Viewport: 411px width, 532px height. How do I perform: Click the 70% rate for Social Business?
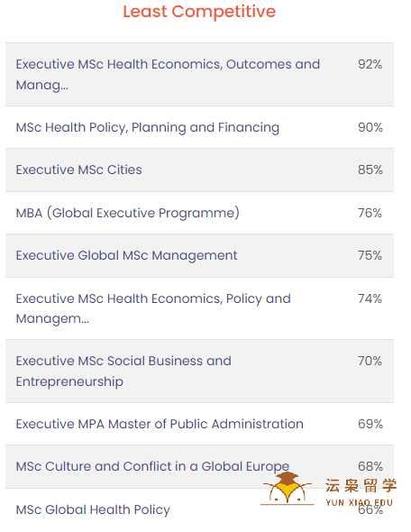point(370,361)
